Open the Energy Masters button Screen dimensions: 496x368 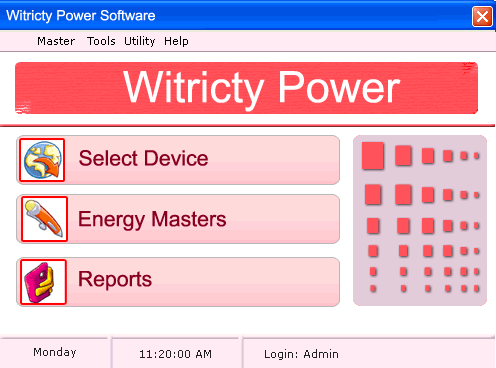tap(178, 219)
